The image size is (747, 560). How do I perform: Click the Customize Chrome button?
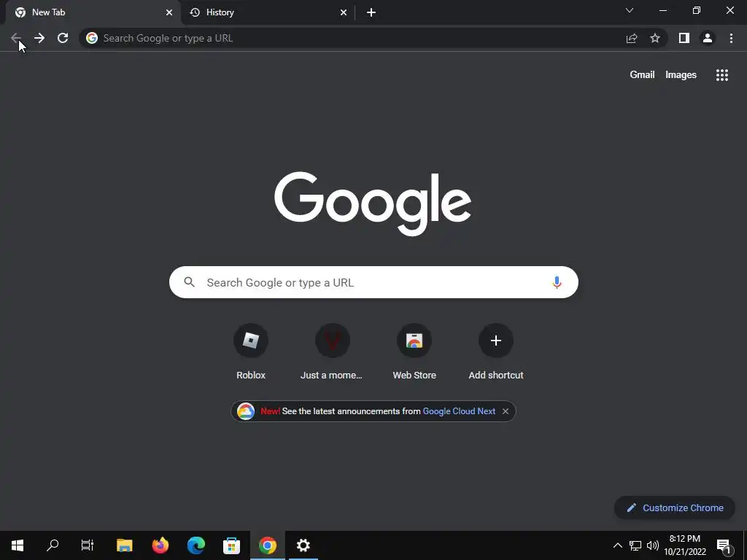tap(675, 507)
